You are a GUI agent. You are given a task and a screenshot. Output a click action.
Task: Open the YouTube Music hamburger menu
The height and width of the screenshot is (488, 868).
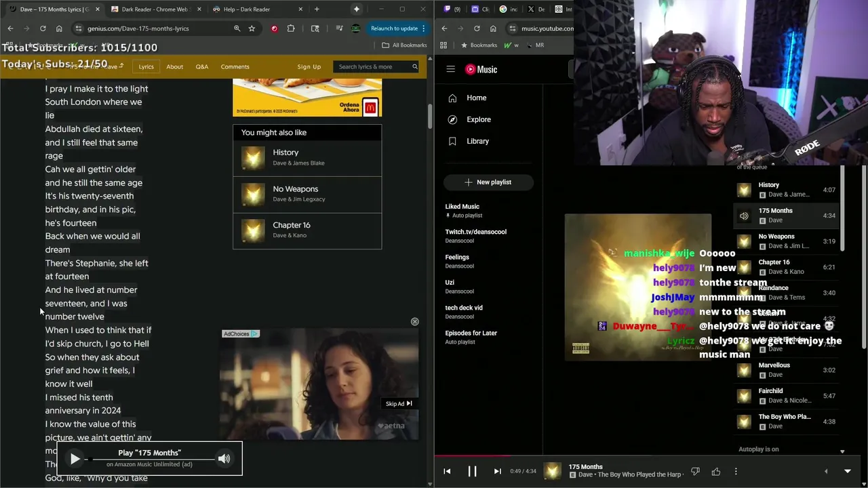pos(450,69)
